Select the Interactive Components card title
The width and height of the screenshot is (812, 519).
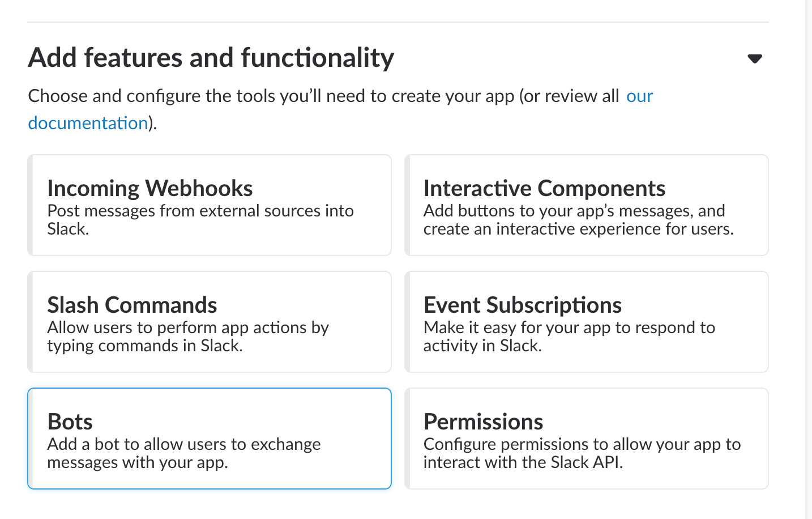544,188
